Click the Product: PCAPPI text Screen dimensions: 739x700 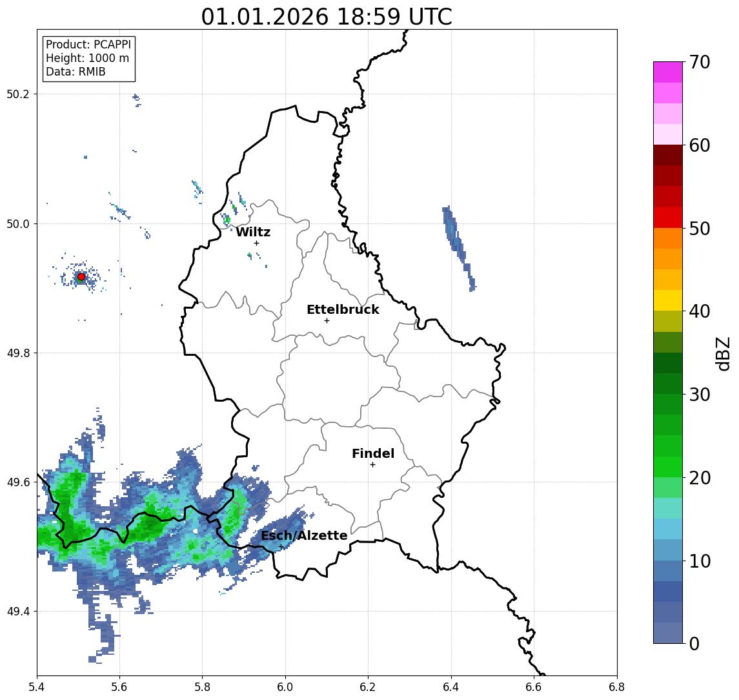[88, 45]
